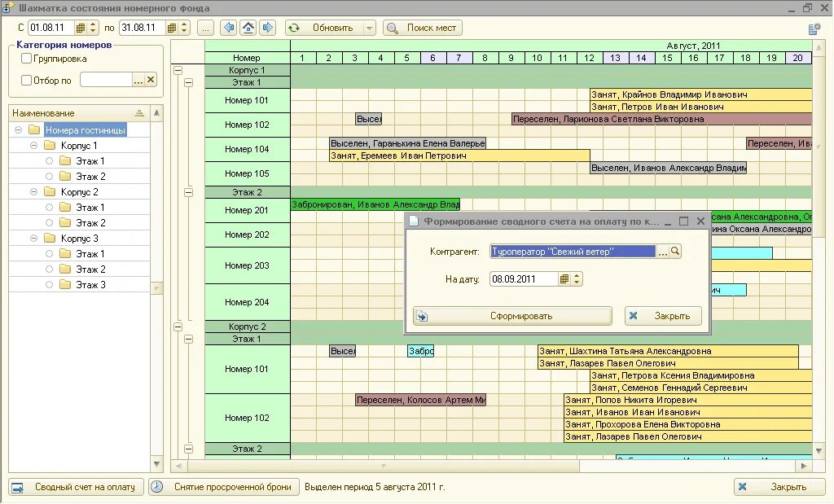
Task: Select Переселен, Ларионова Светлана Викторовна booking bar
Action: [661, 119]
